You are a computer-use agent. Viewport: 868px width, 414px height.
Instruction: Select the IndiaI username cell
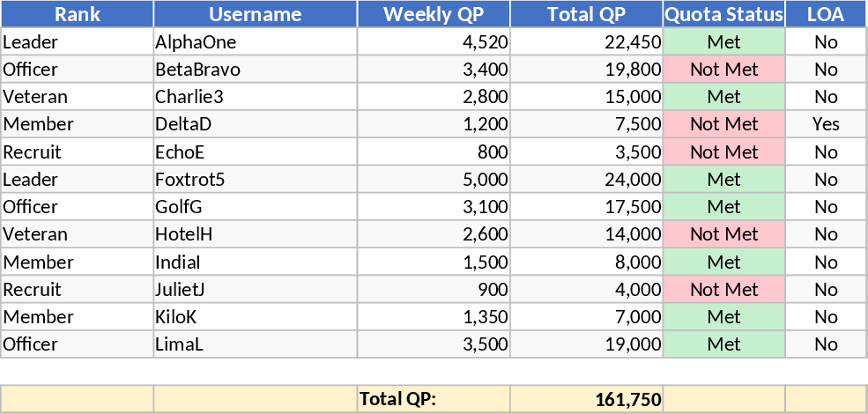(256, 262)
